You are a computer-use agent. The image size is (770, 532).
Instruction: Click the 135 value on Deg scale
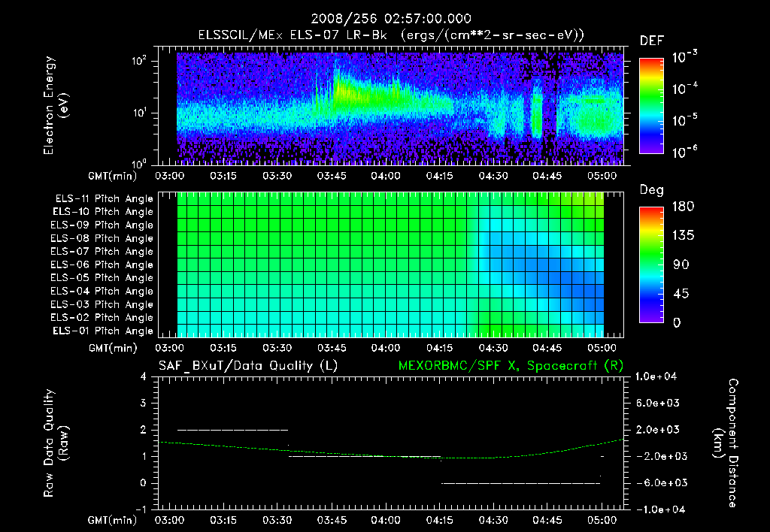(684, 236)
